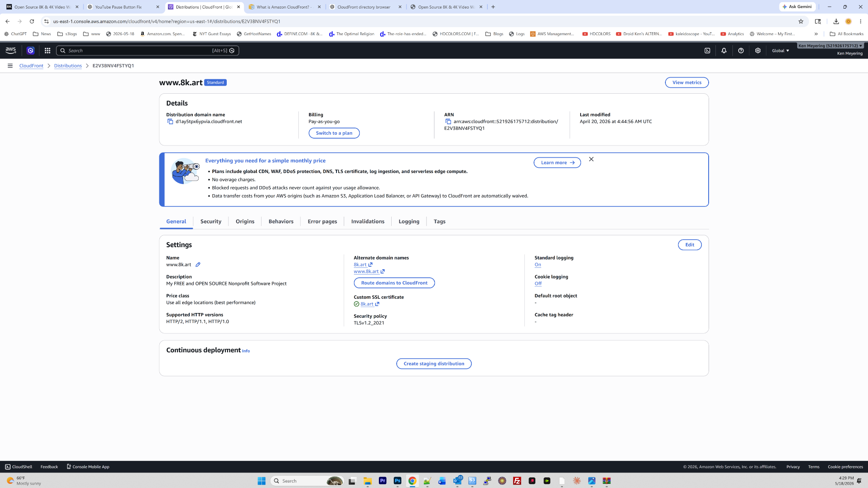Open the Ken Meyering account menu

(830, 46)
